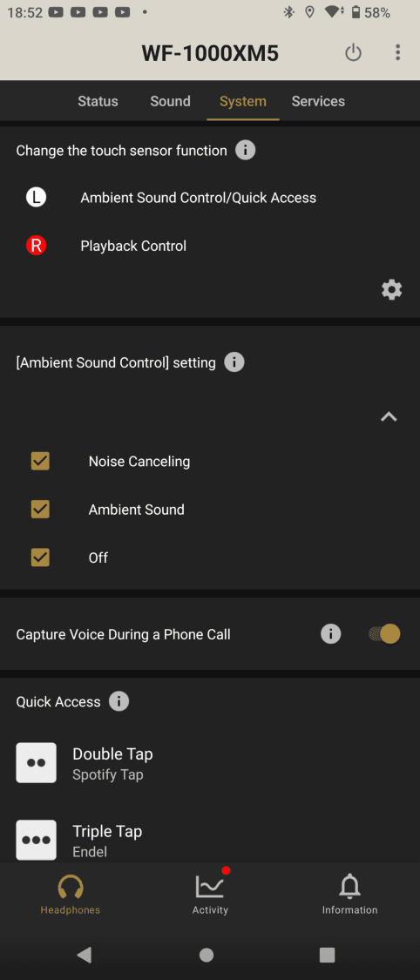Open the Activity tab in bottom bar
420x980 pixels.
coord(210,895)
